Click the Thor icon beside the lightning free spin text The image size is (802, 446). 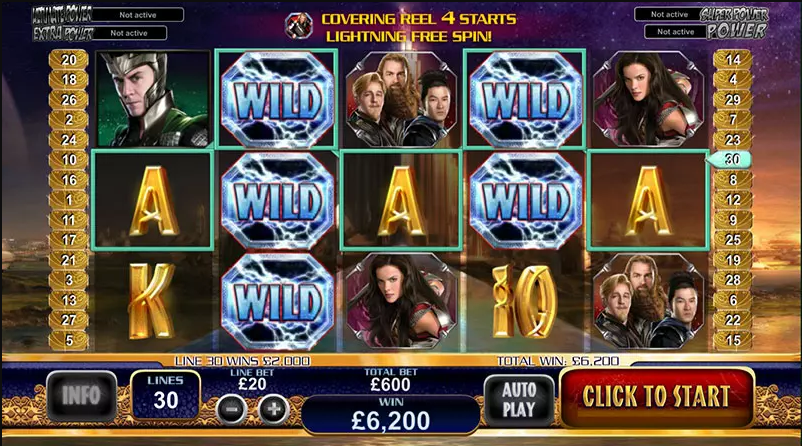click(298, 26)
